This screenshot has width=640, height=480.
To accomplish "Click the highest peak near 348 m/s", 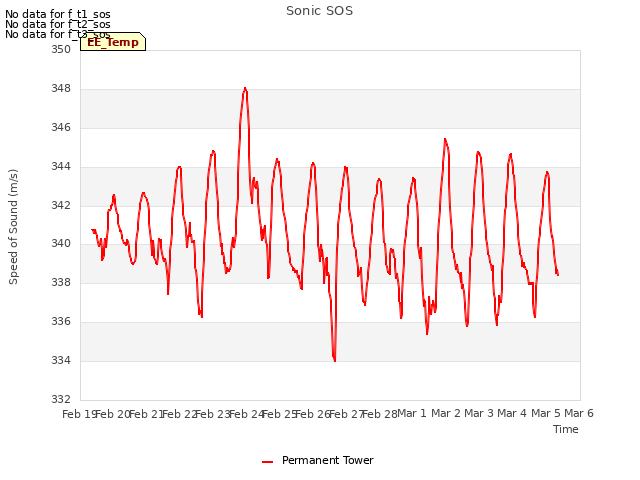I will pyautogui.click(x=245, y=88).
